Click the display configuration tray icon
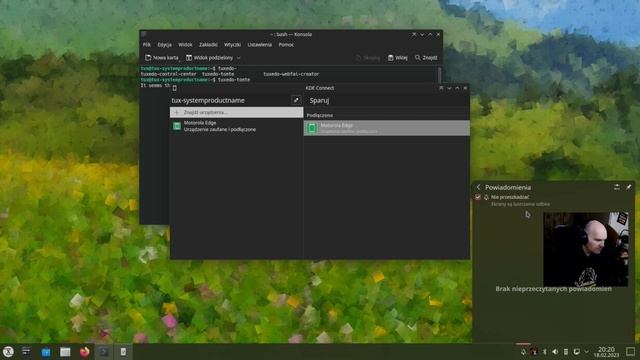 click(576, 351)
